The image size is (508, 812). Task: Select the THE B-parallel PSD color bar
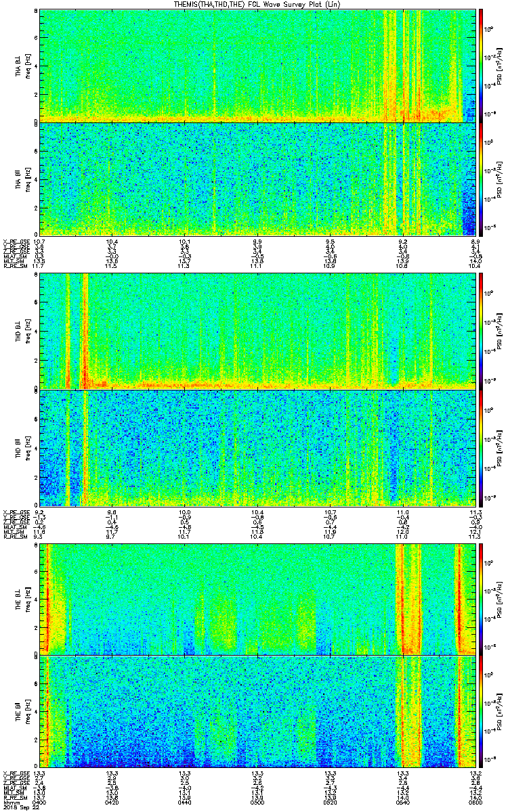point(480,710)
